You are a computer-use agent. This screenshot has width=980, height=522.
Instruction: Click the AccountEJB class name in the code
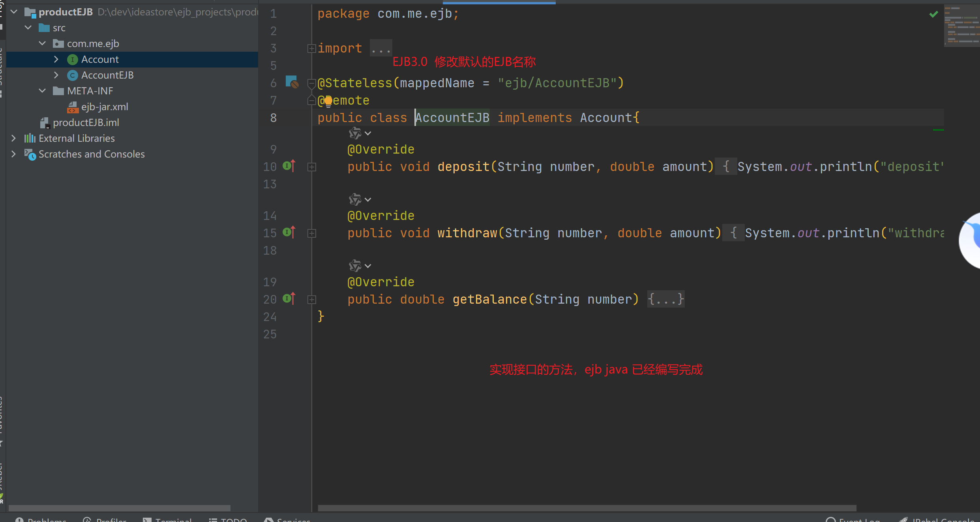[x=452, y=117]
